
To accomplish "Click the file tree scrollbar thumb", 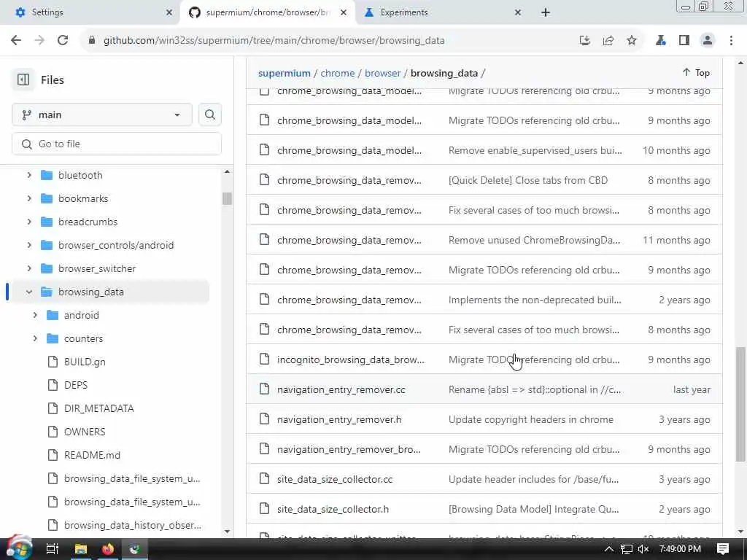I will pyautogui.click(x=228, y=198).
